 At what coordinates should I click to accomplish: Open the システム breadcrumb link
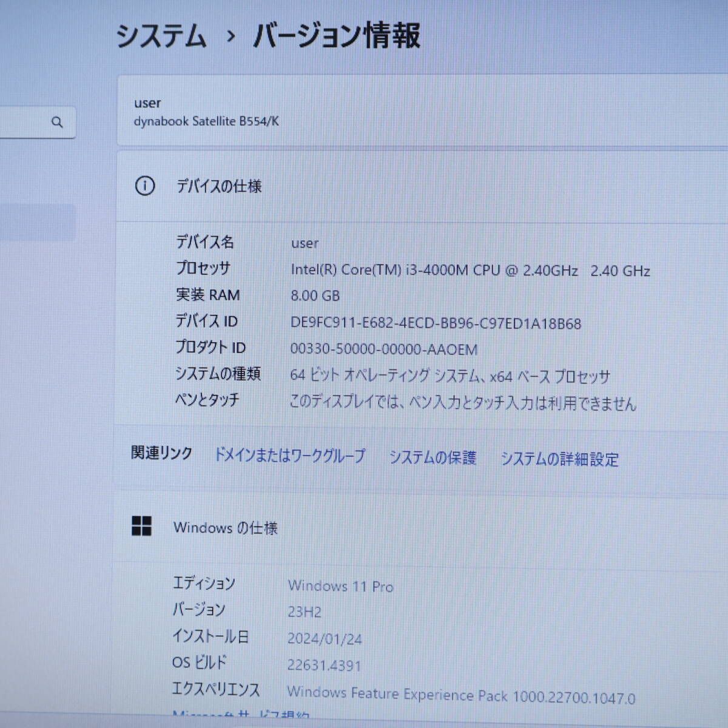[161, 36]
